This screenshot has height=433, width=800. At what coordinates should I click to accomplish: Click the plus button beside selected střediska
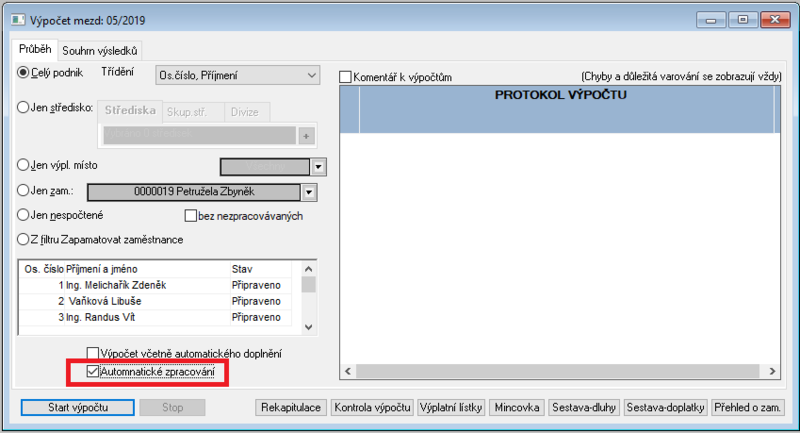point(307,136)
